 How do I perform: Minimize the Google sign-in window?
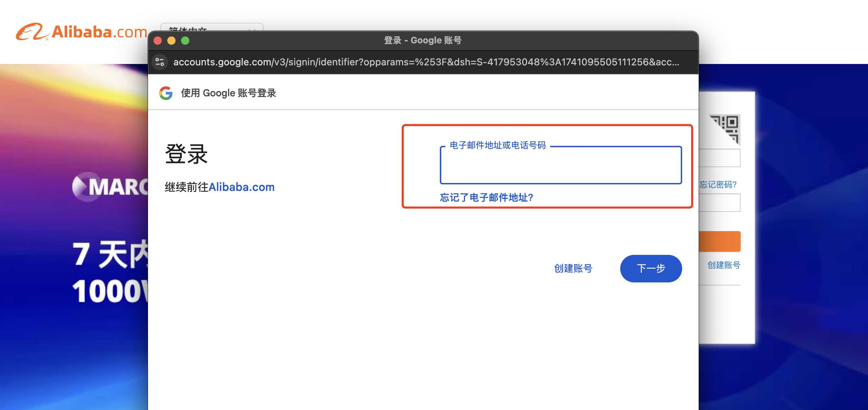[171, 41]
